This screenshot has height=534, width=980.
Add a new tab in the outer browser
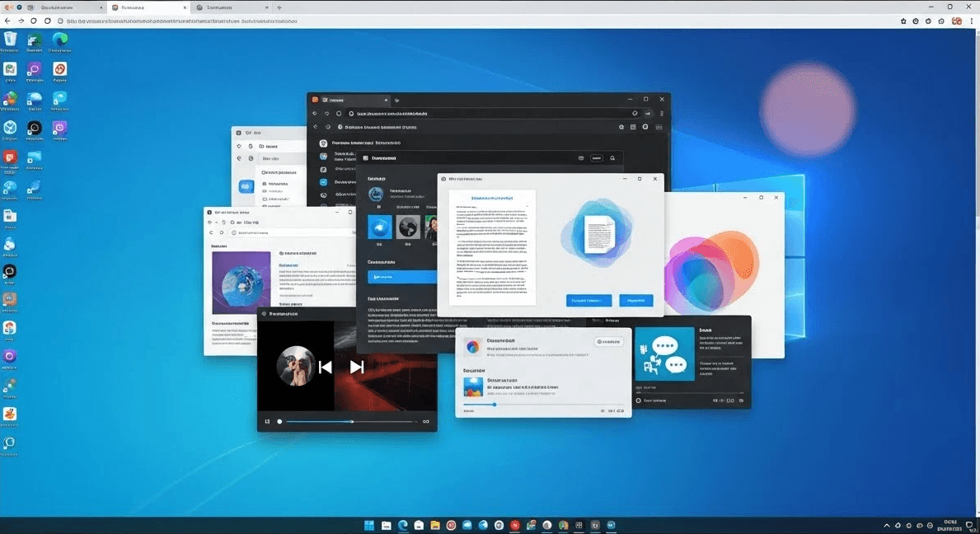(x=279, y=7)
